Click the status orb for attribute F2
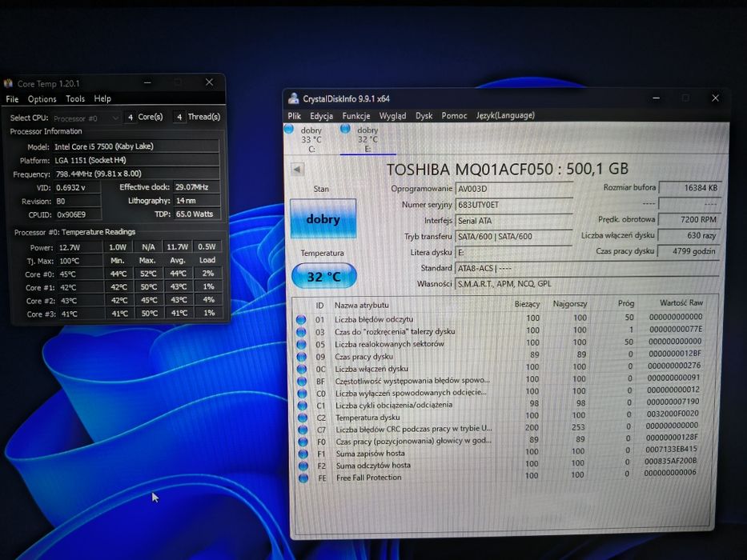 pos(303,466)
